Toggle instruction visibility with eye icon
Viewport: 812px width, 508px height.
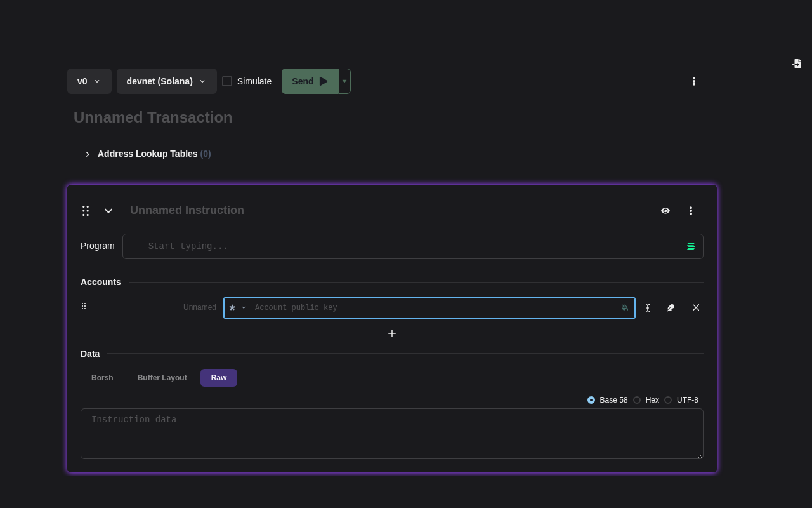coord(665,211)
